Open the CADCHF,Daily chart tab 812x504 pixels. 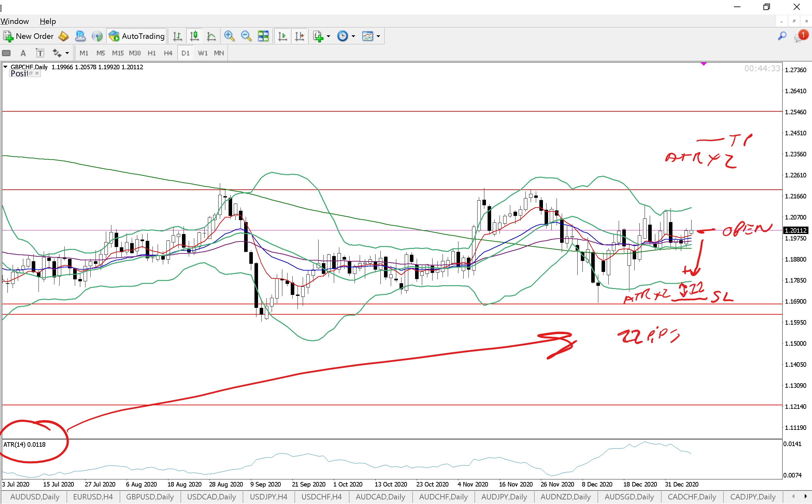(692, 497)
